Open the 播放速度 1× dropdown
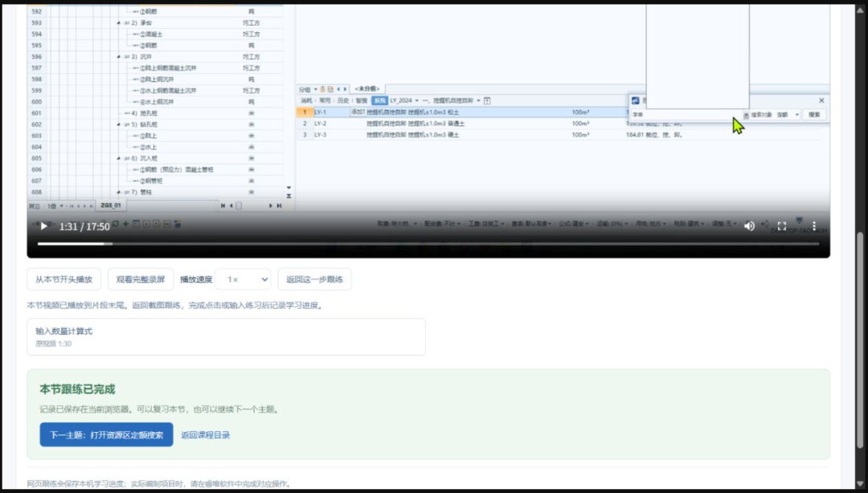 pos(243,279)
